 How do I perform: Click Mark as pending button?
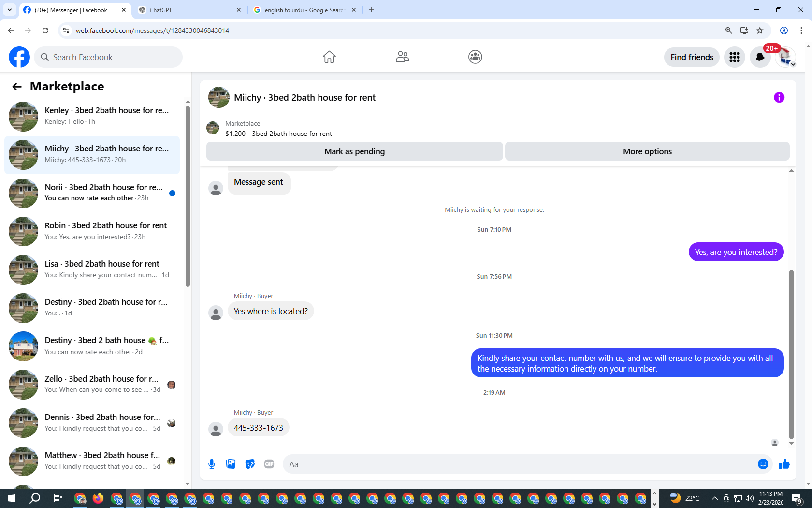click(355, 151)
